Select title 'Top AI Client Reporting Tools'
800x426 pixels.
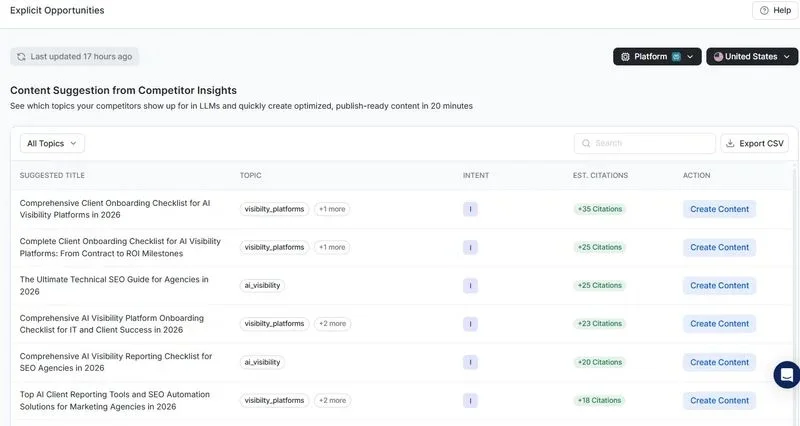[115, 400]
